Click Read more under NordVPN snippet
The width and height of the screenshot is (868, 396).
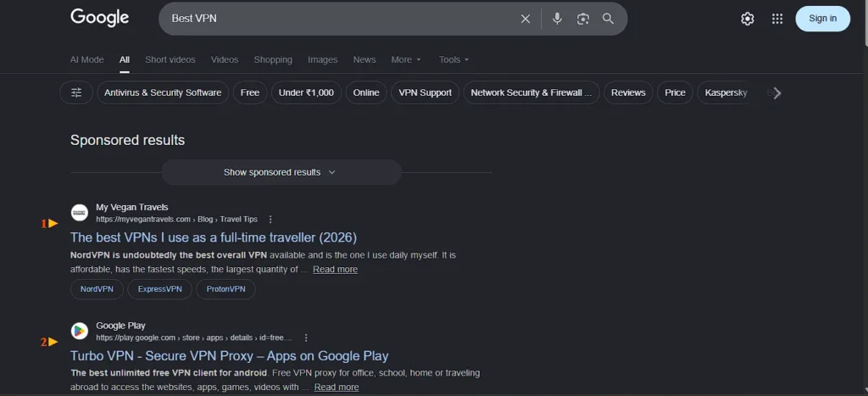pos(335,269)
